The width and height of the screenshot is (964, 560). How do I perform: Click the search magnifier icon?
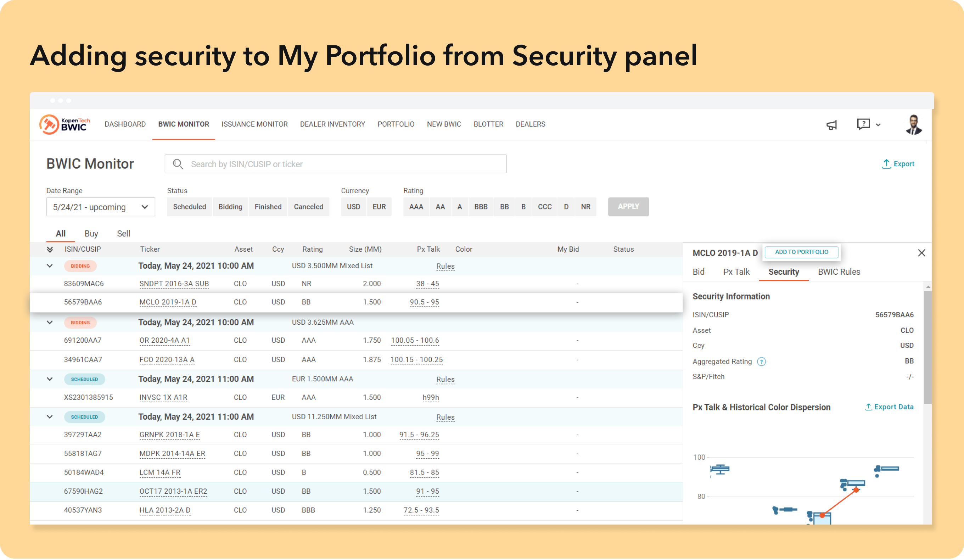pos(178,164)
